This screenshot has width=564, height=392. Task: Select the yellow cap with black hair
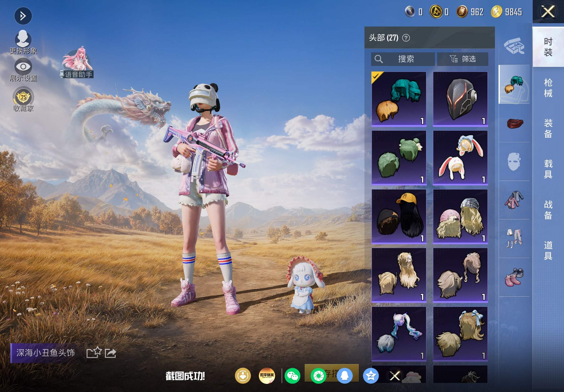click(399, 216)
